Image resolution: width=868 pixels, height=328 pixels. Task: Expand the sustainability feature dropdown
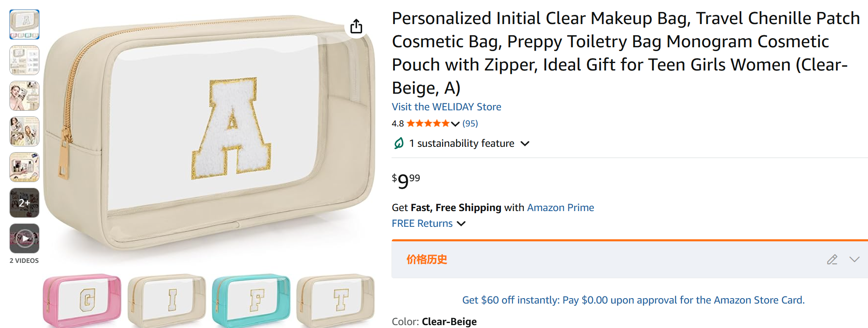click(x=525, y=143)
